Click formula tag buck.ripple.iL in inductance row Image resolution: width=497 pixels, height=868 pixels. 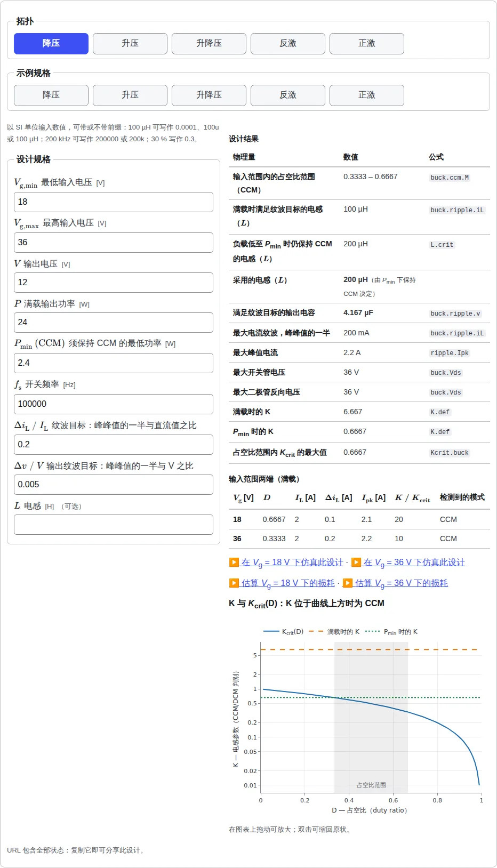(x=457, y=210)
